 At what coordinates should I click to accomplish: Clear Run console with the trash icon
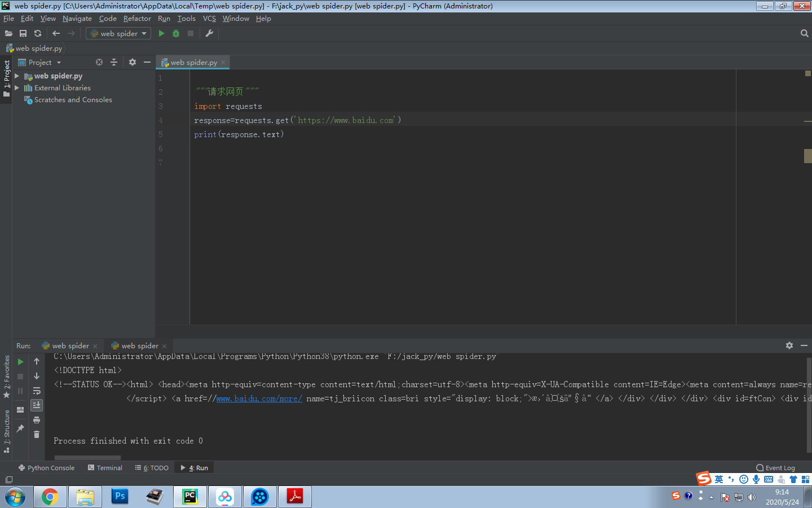[37, 434]
